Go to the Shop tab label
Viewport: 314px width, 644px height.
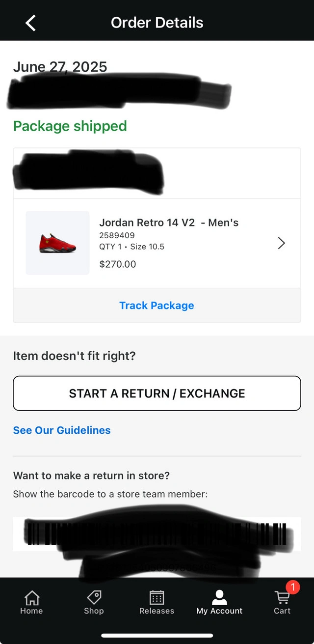pyautogui.click(x=94, y=611)
